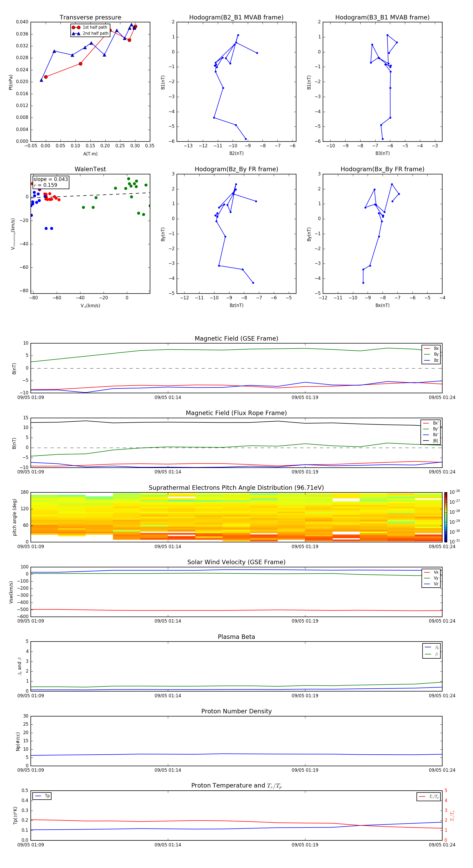Viewport: 473px width, 868px height.
Task: Click the "A(T·m)" x-axis label
Action: (90, 154)
